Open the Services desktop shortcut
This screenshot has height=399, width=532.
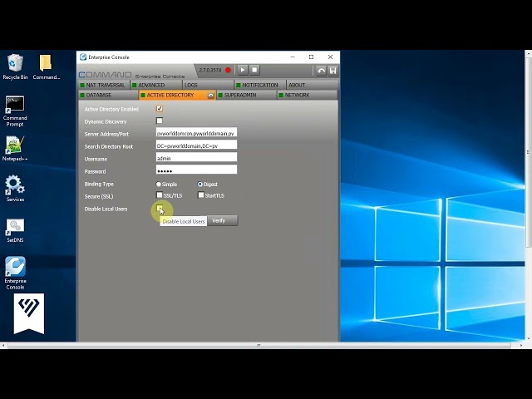click(15, 189)
